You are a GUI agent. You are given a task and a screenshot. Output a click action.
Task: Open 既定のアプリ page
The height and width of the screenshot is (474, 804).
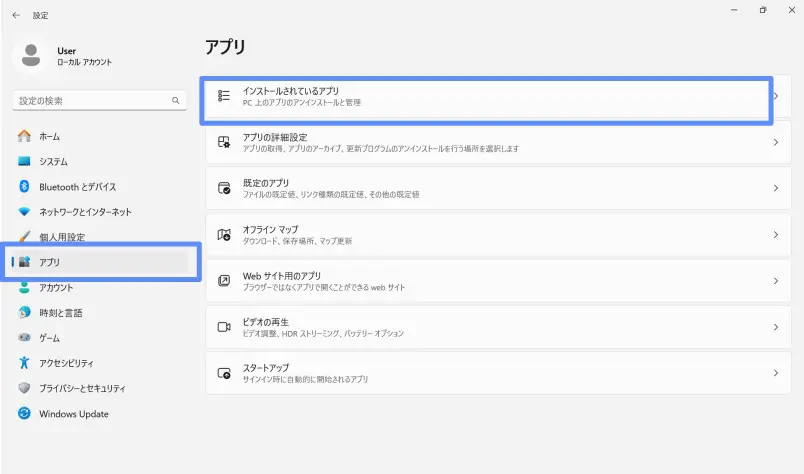pos(498,188)
